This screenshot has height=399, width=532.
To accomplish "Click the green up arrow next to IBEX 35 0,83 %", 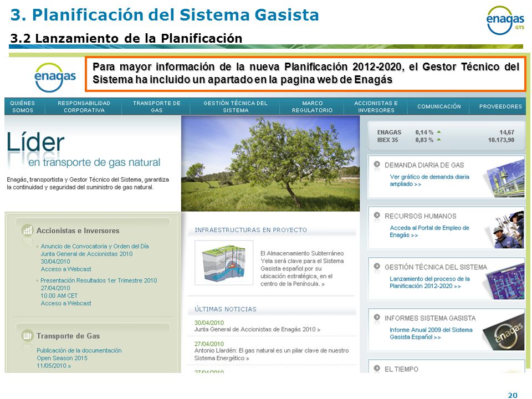I will (x=439, y=140).
